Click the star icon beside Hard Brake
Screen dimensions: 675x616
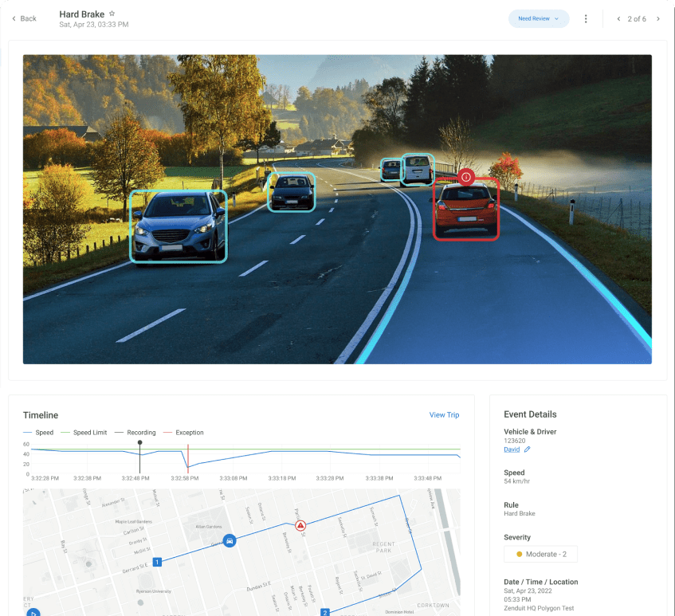click(112, 14)
